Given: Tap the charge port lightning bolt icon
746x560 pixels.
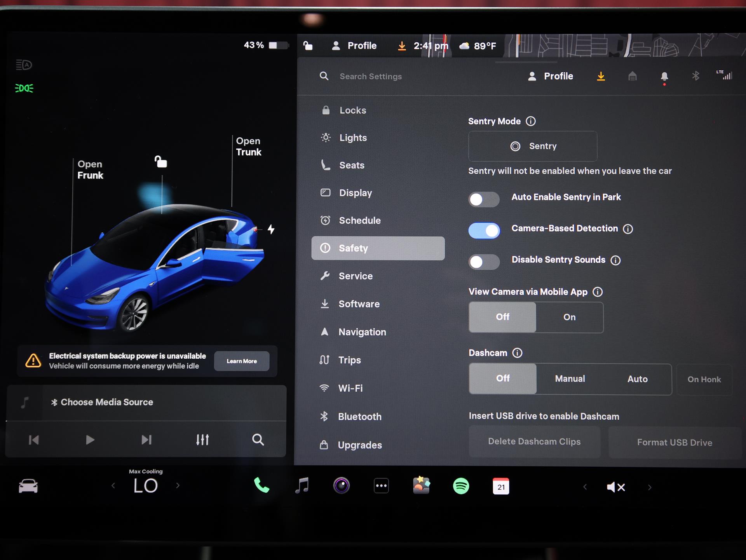Looking at the screenshot, I should pos(271,229).
